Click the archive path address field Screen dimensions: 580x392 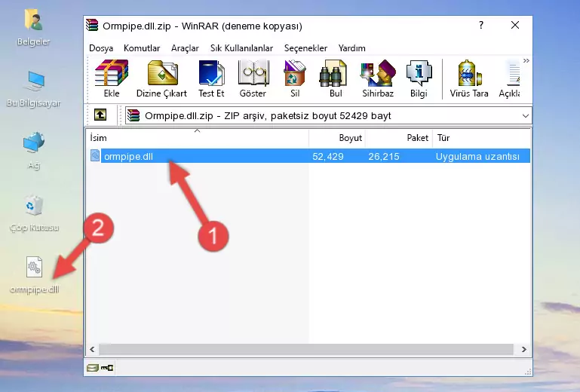click(x=328, y=116)
